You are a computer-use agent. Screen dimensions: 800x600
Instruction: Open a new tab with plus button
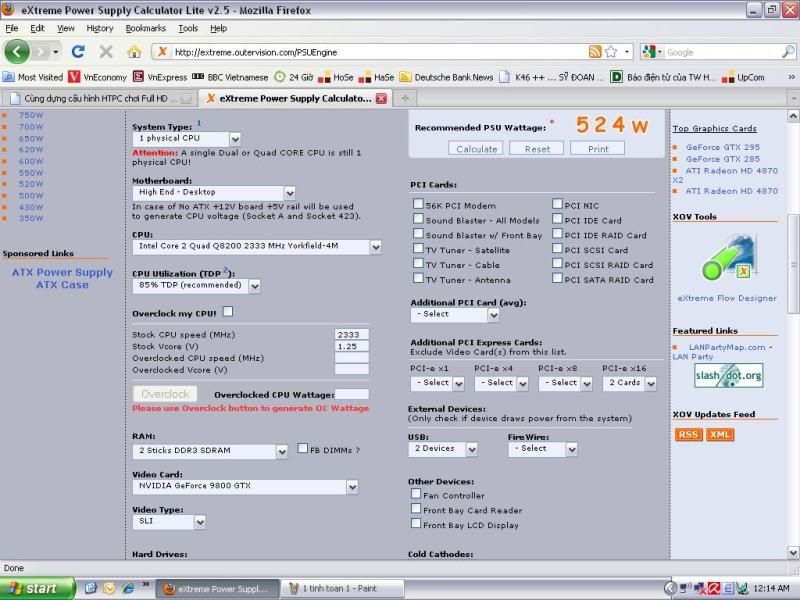click(x=405, y=98)
